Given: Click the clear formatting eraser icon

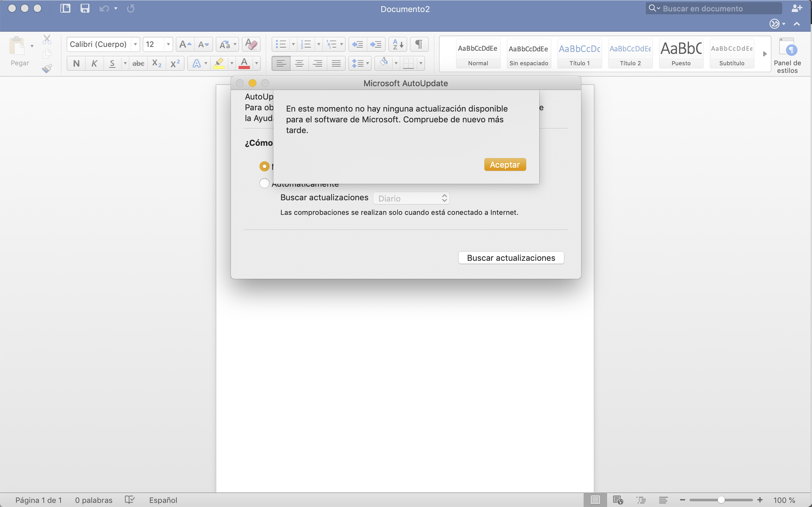Looking at the screenshot, I should (x=251, y=44).
